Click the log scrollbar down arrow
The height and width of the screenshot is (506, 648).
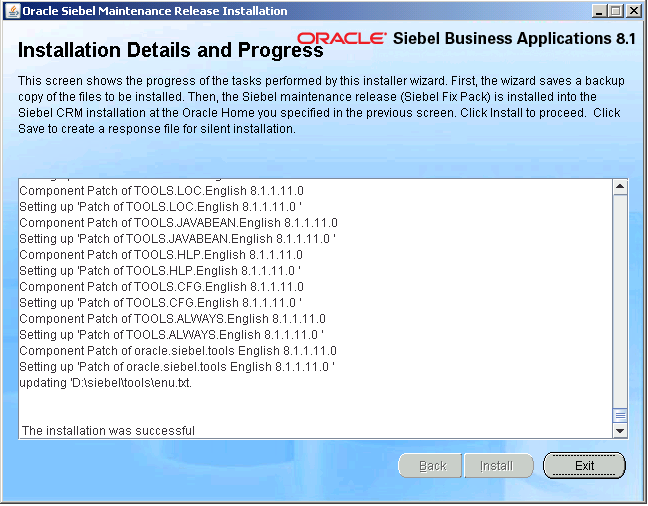[620, 430]
